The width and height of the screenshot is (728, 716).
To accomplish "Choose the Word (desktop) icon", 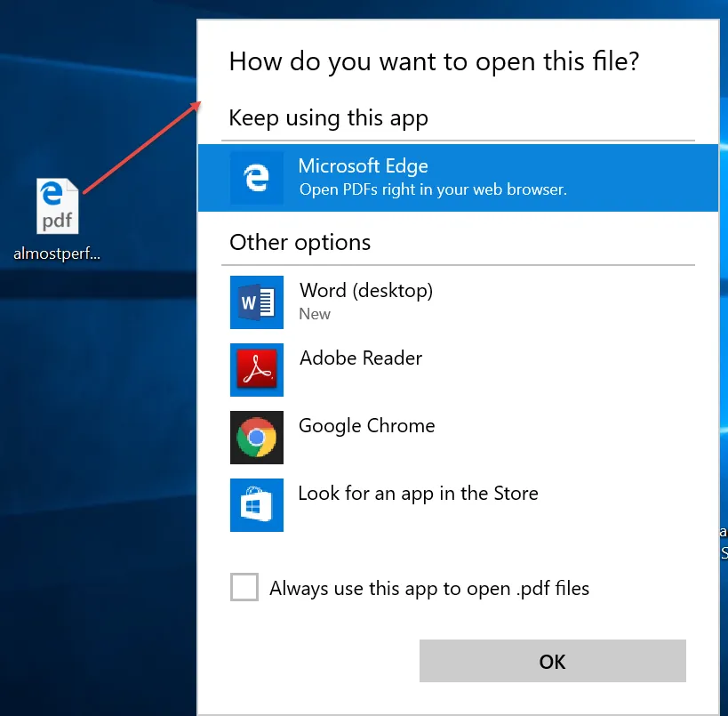I will (257, 302).
